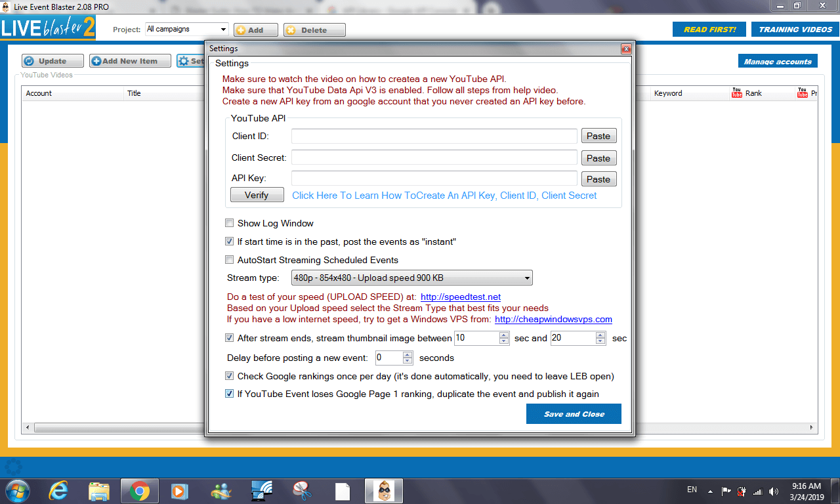Open the cheapwindowsvps.com link

553,320
